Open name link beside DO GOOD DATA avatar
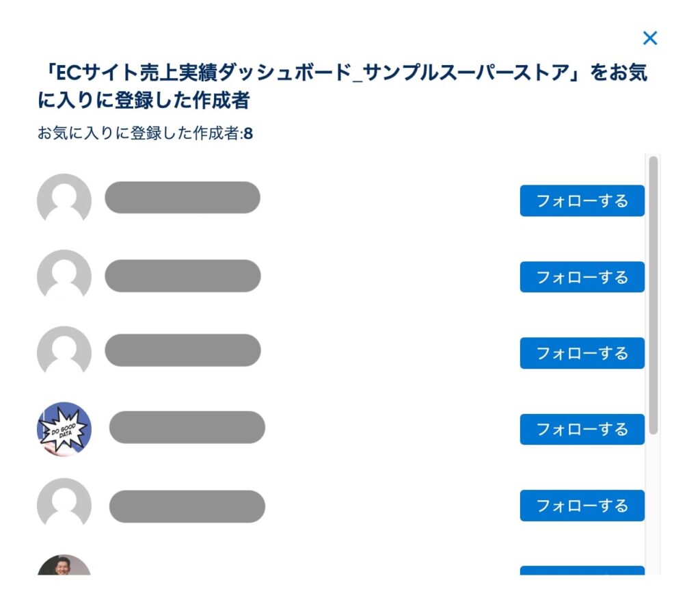The width and height of the screenshot is (700, 600). pyautogui.click(x=187, y=428)
